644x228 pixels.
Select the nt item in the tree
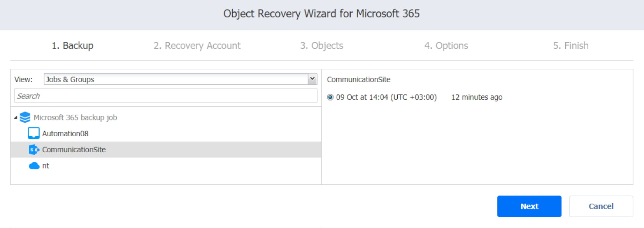(x=46, y=166)
